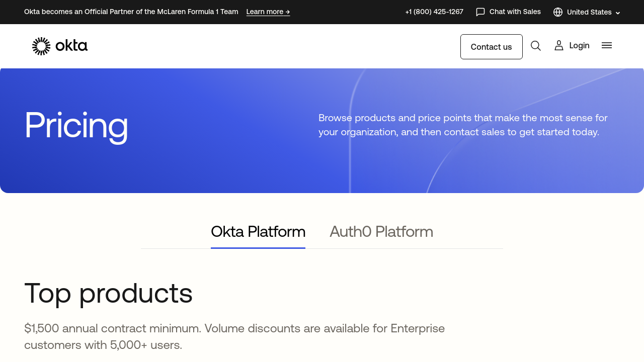
Task: Click the Login text link
Action: 579,46
